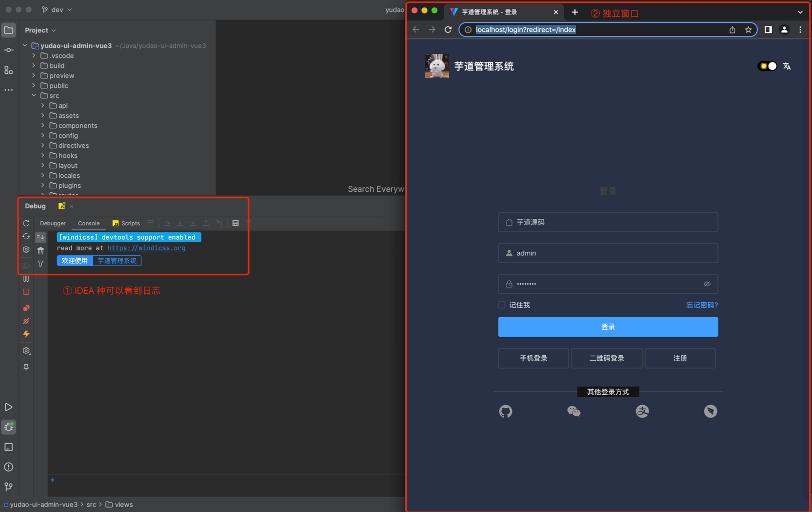Clear the console with the trash icon
Screen dimensions: 812x512
tap(40, 250)
